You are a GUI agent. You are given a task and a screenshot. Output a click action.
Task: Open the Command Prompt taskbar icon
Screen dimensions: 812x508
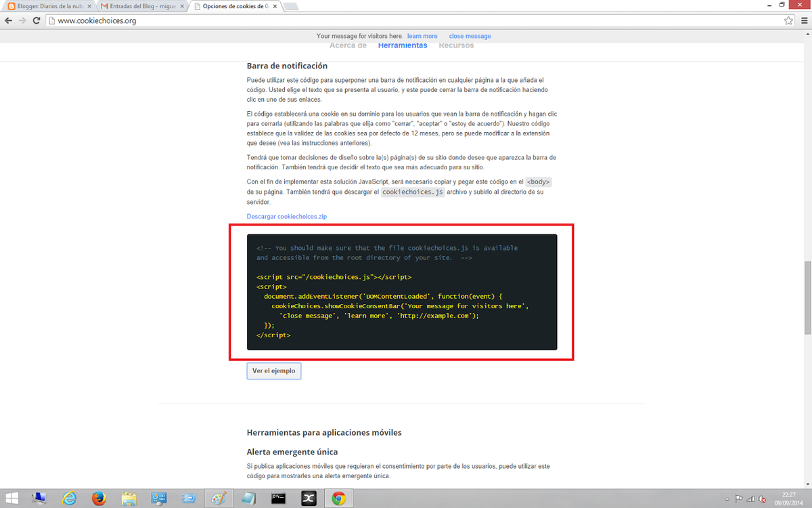(277, 499)
